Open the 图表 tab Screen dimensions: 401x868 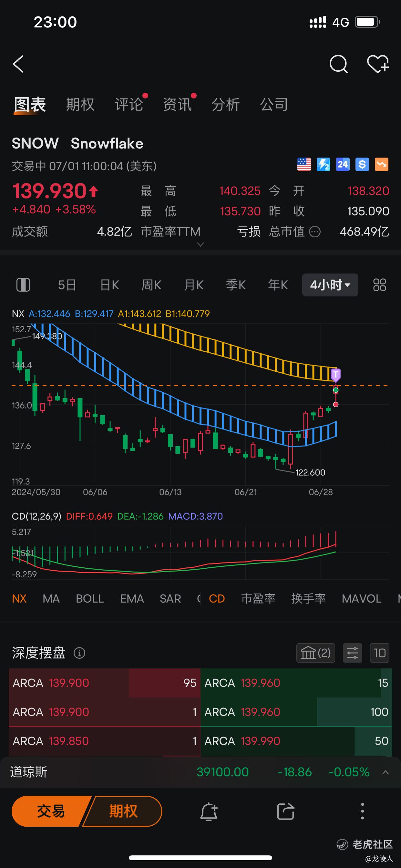(30, 104)
